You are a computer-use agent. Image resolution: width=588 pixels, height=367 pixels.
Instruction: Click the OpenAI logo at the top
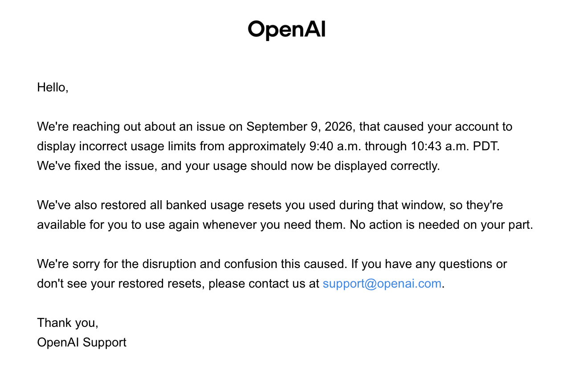286,29
